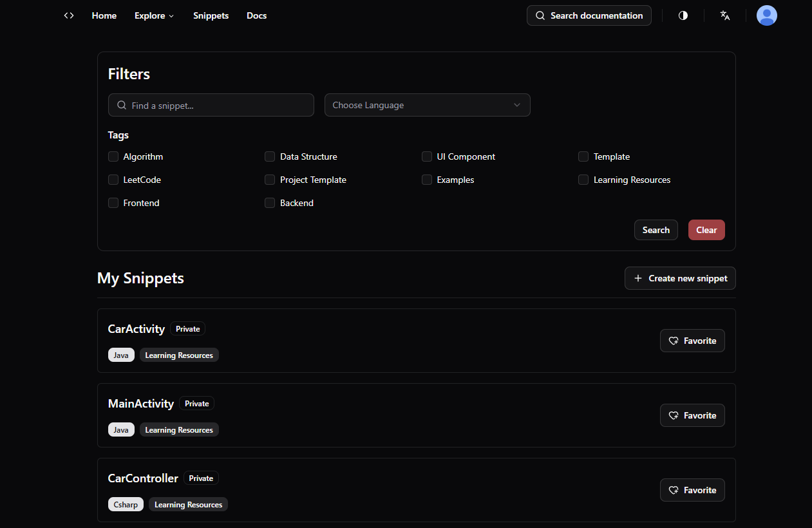Open the language translation icon
Screen dimensions: 812x528
coord(725,15)
